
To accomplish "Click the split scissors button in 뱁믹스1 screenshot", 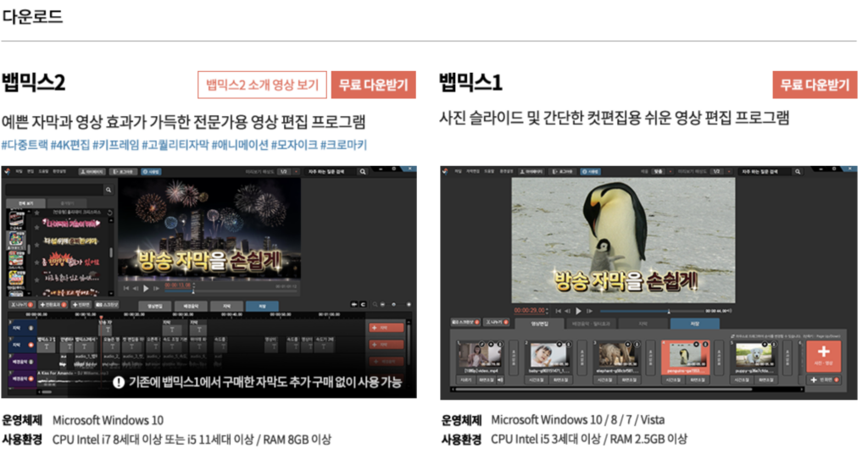I will tap(497, 322).
